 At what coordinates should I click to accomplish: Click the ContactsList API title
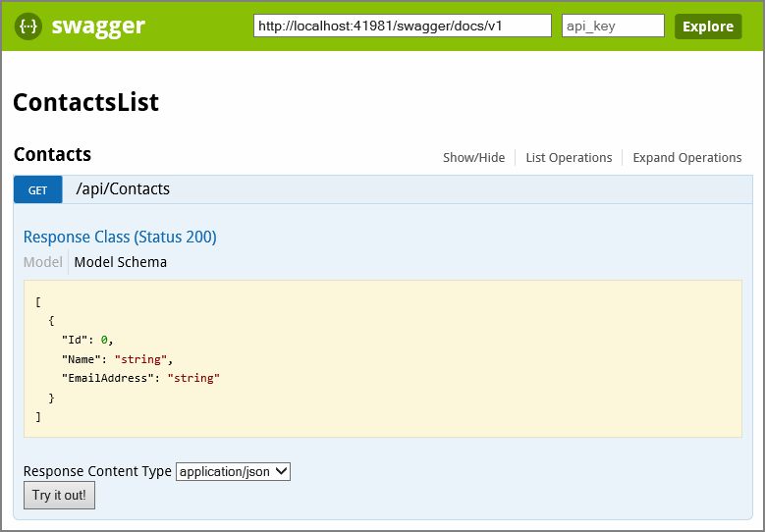85,102
